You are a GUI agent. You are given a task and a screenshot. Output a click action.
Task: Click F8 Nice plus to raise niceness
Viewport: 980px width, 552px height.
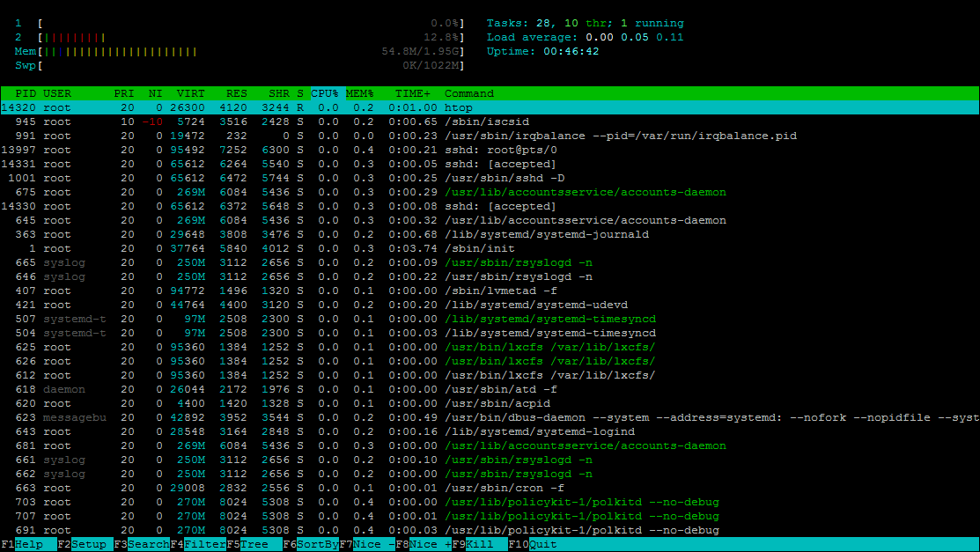point(424,544)
